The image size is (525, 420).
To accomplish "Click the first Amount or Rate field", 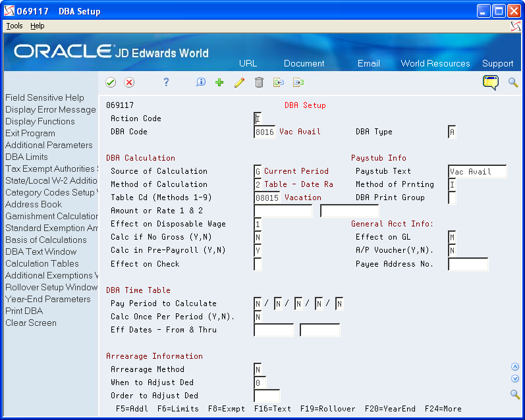I will click(283, 211).
